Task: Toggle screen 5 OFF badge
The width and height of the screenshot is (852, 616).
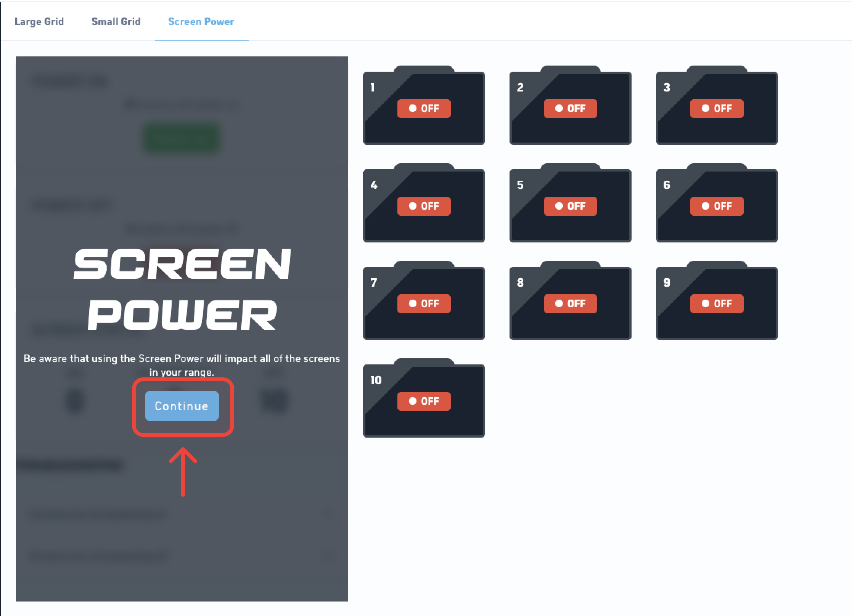Action: pyautogui.click(x=570, y=206)
